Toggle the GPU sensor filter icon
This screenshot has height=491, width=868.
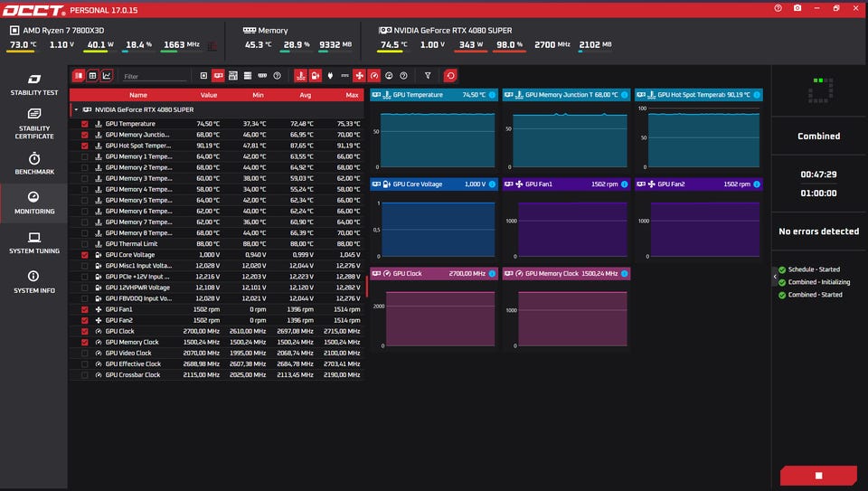pos(218,76)
